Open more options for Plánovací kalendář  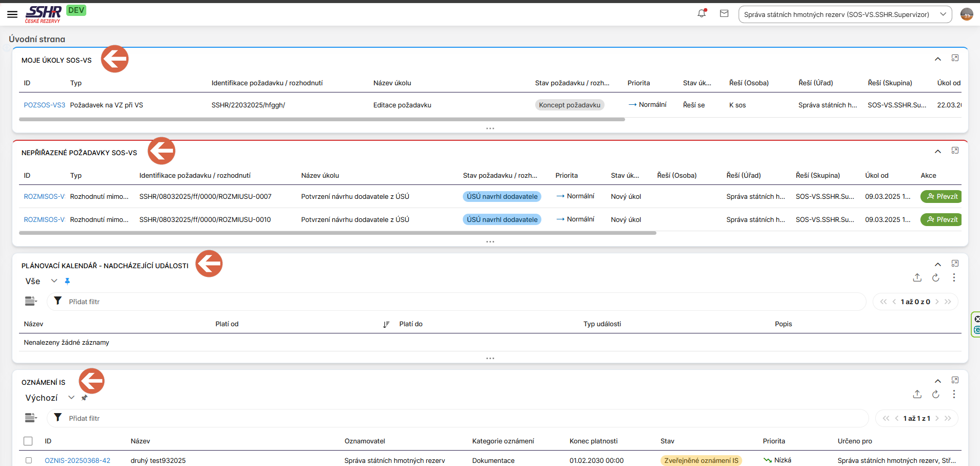[x=954, y=277]
